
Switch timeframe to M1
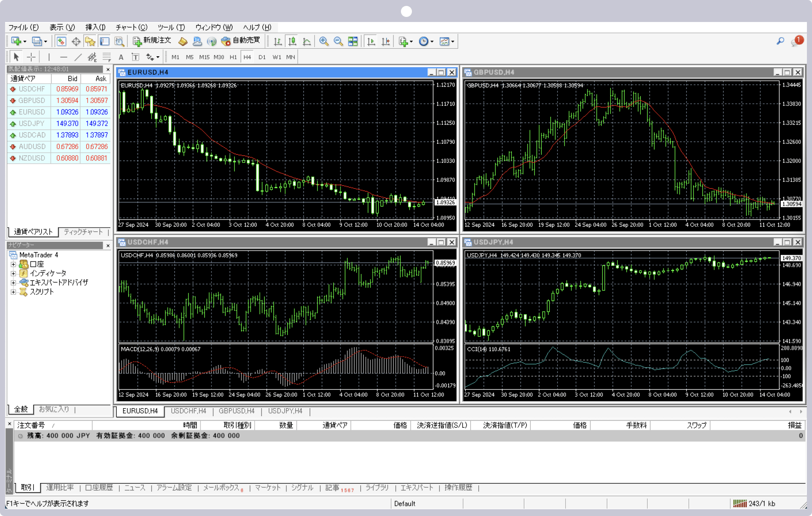click(x=175, y=57)
